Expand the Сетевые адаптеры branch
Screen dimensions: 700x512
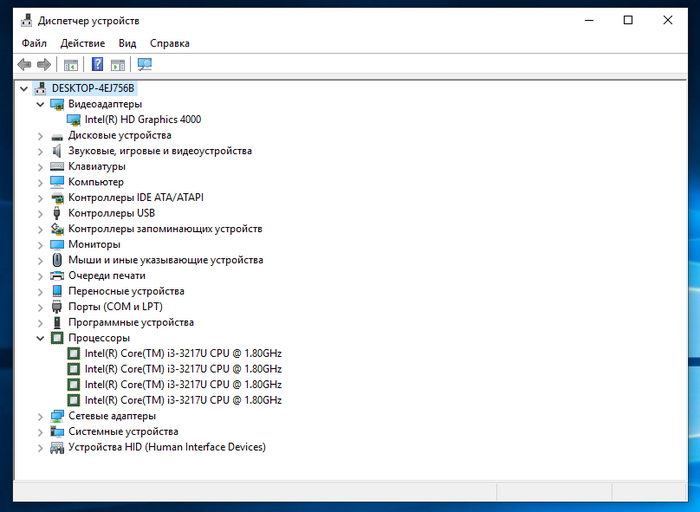pyautogui.click(x=40, y=417)
